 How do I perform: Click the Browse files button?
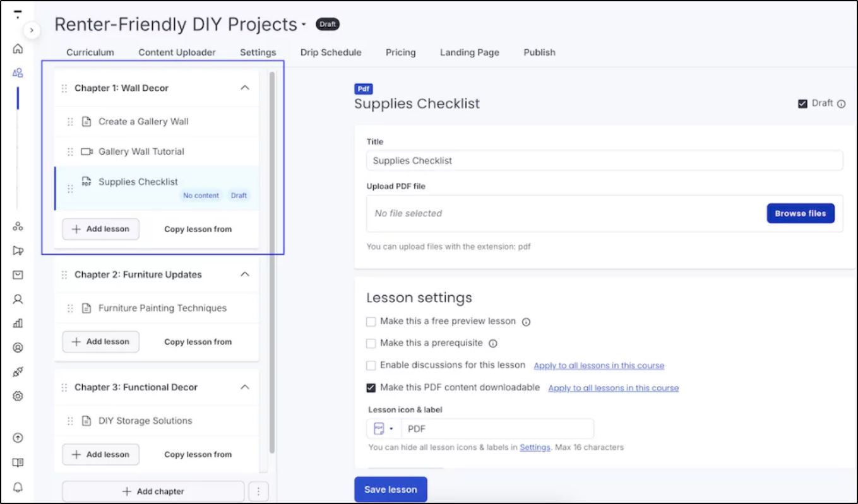point(800,213)
